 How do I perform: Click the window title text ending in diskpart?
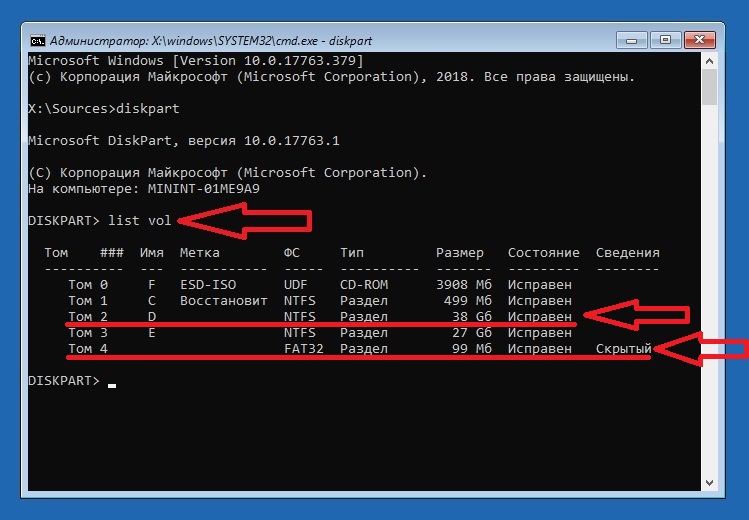pos(211,41)
